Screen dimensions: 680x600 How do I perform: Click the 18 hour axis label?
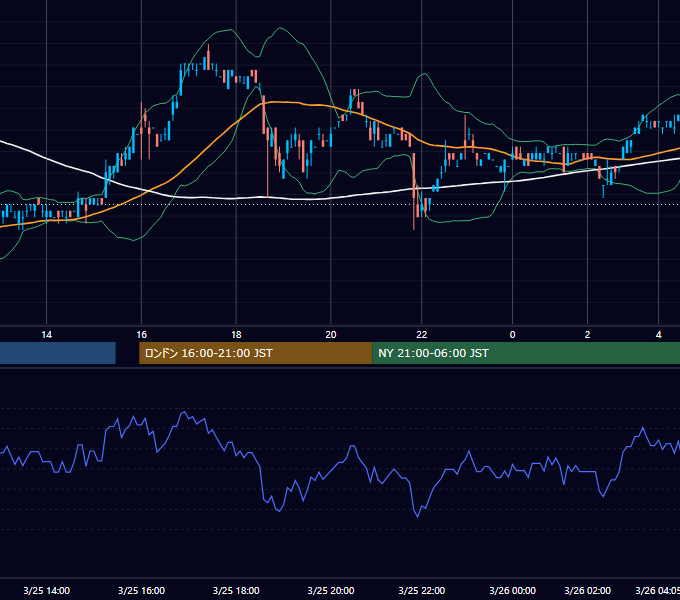(x=236, y=335)
